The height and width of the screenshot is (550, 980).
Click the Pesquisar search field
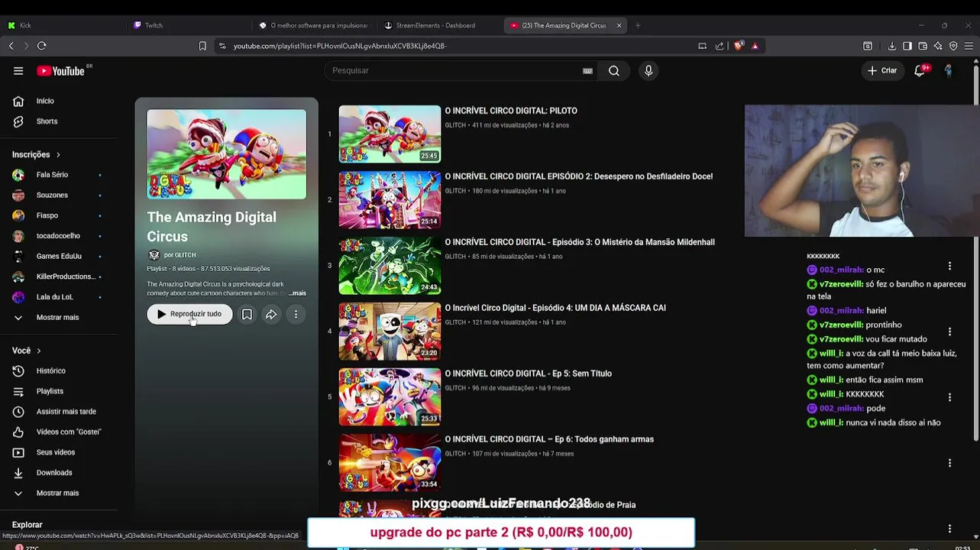454,71
